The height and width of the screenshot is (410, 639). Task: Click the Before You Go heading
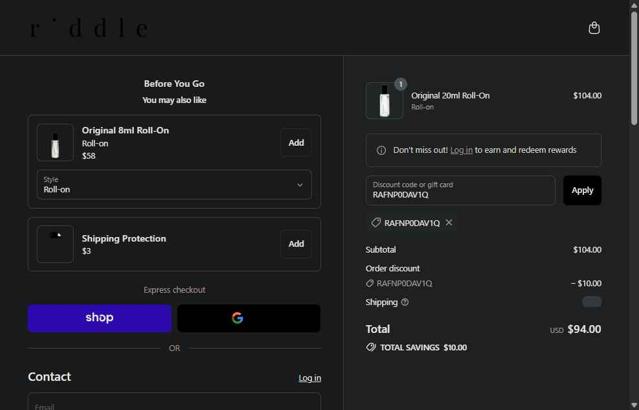click(x=174, y=84)
